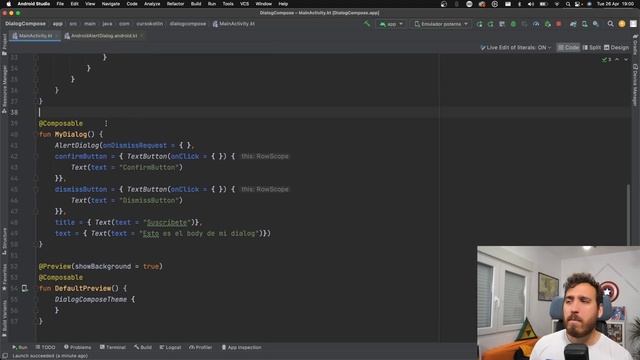The image size is (640, 360).
Task: Switch editor to Code view
Action: click(568, 48)
